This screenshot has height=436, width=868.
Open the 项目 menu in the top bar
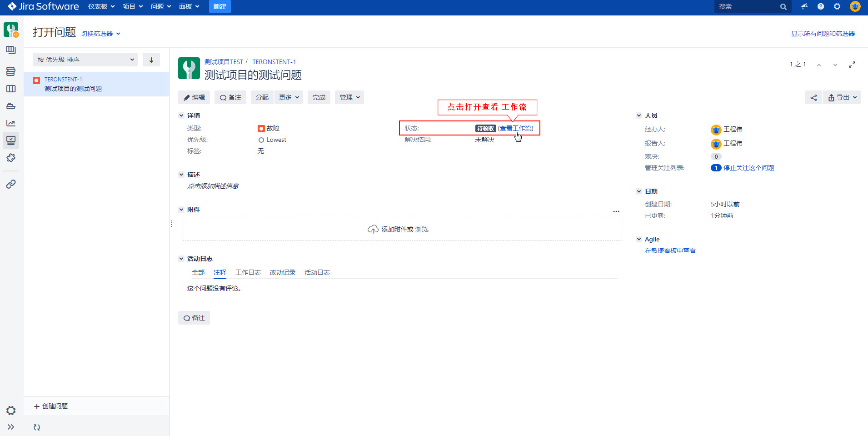(132, 6)
